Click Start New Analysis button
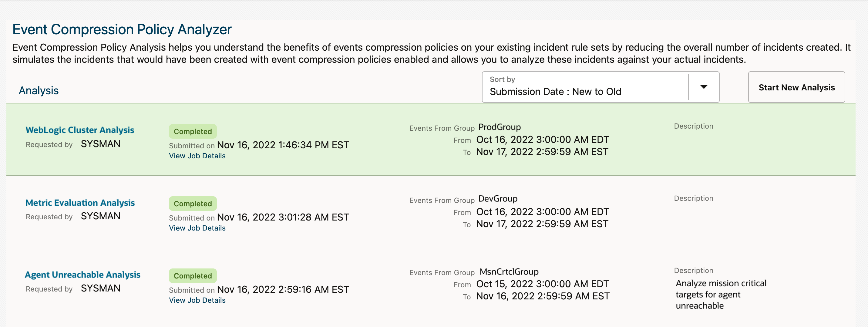 [x=796, y=87]
